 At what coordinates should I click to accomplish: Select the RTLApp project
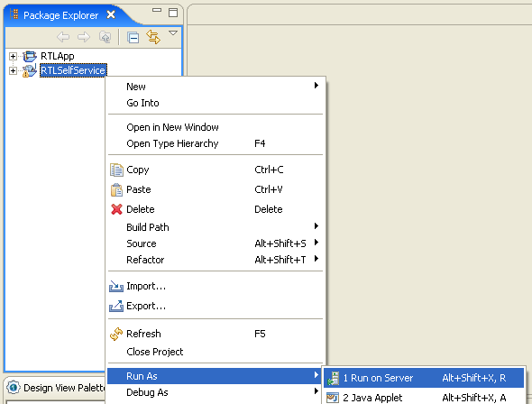(58, 56)
